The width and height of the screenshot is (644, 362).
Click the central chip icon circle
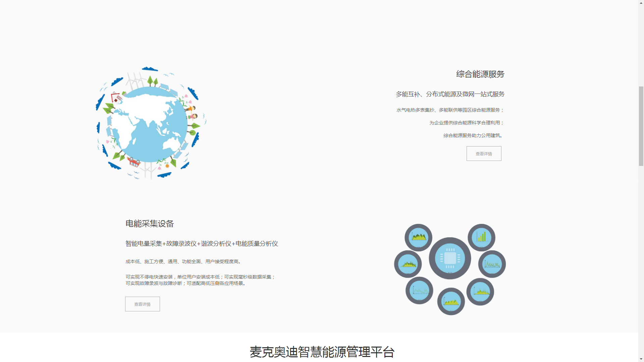click(450, 258)
